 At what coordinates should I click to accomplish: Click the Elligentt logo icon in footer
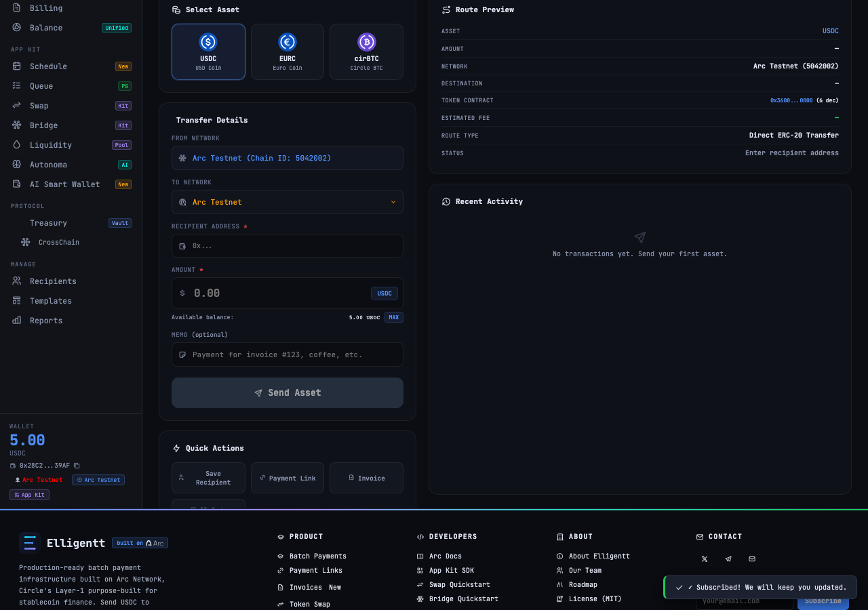click(30, 543)
